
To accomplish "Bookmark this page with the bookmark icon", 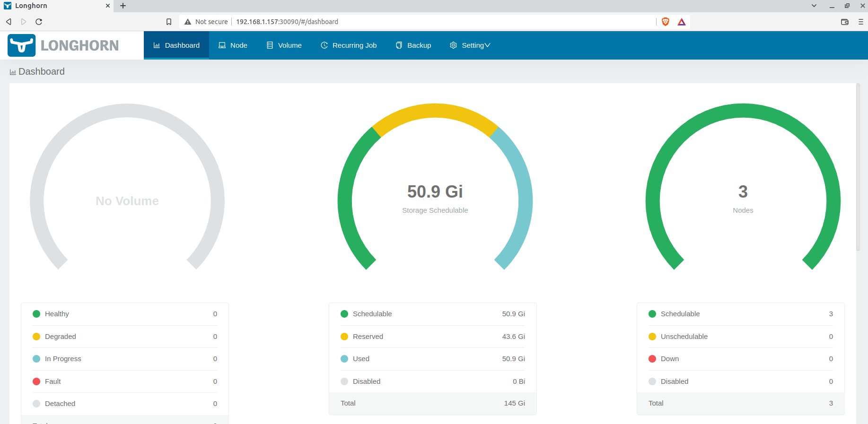I will [169, 22].
